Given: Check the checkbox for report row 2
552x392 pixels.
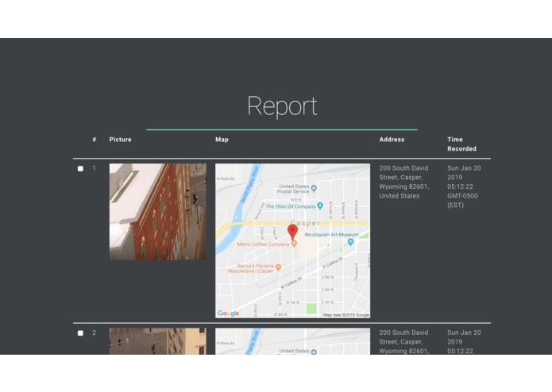Looking at the screenshot, I should (x=80, y=333).
